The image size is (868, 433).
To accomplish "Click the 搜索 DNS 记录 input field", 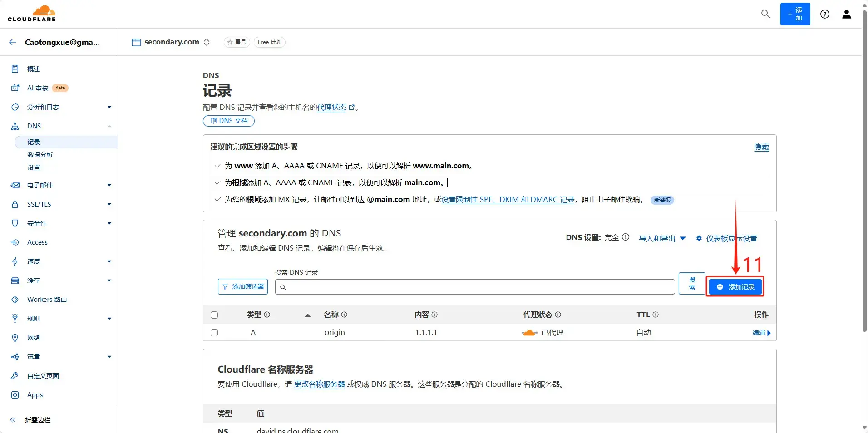I will [475, 287].
